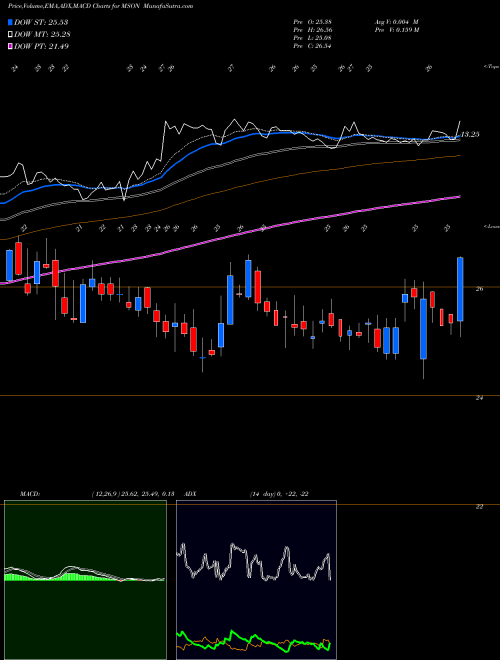Open the dark blue ADX indicator chart
This screenshot has height=660, width=500.
point(256,580)
